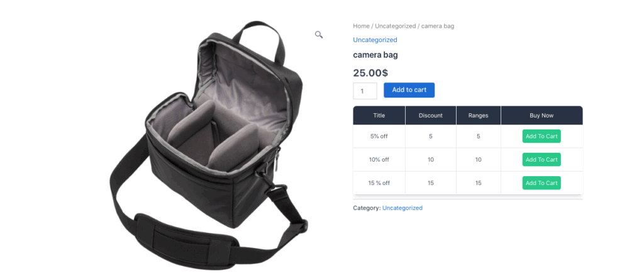This screenshot has width=644, height=278.
Task: Click the 5% off title cell
Action: pyautogui.click(x=379, y=136)
